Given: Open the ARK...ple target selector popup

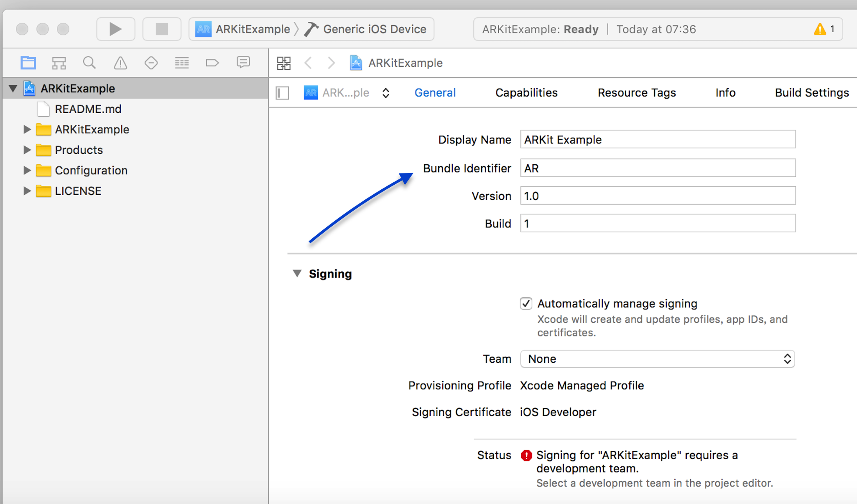Looking at the screenshot, I should click(x=347, y=93).
